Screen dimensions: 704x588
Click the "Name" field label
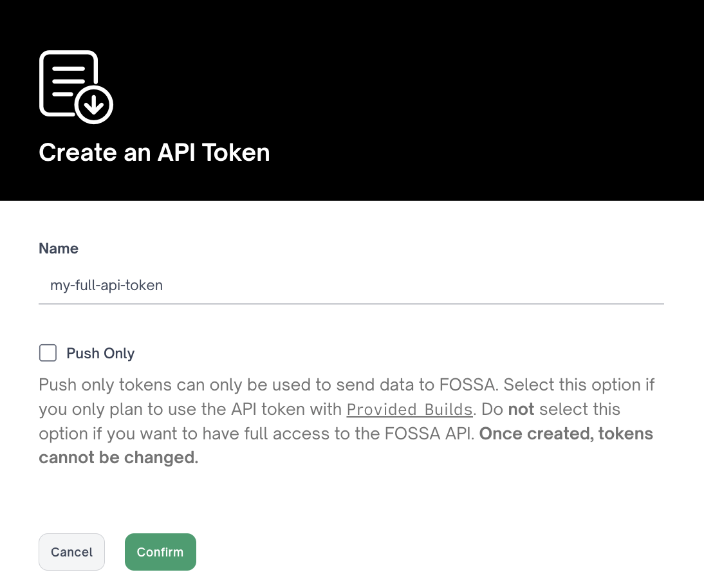point(59,248)
